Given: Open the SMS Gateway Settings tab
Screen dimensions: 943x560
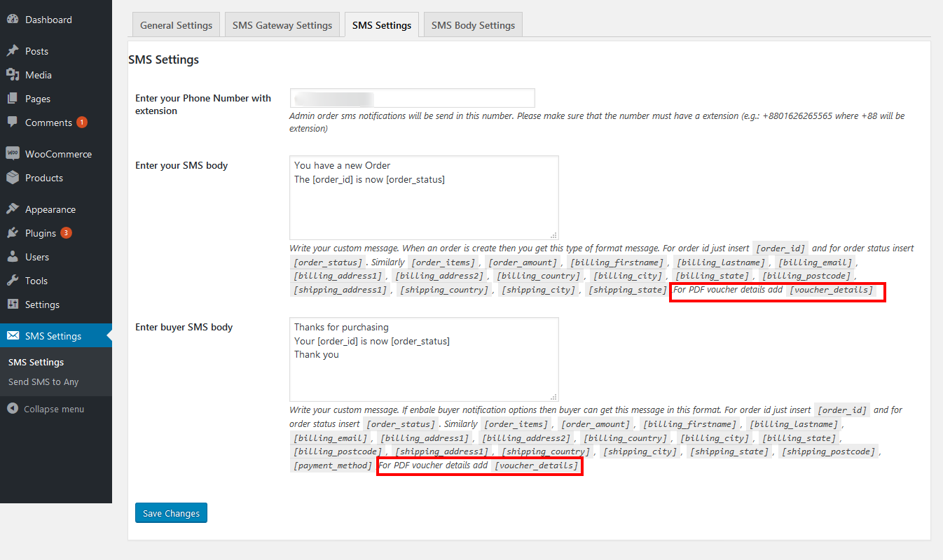Looking at the screenshot, I should point(282,25).
